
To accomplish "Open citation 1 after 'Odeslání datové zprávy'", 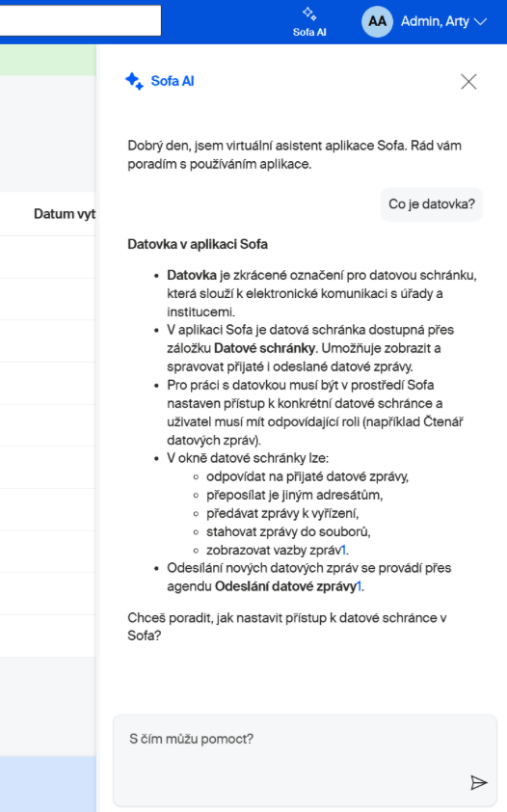I will pyautogui.click(x=359, y=586).
